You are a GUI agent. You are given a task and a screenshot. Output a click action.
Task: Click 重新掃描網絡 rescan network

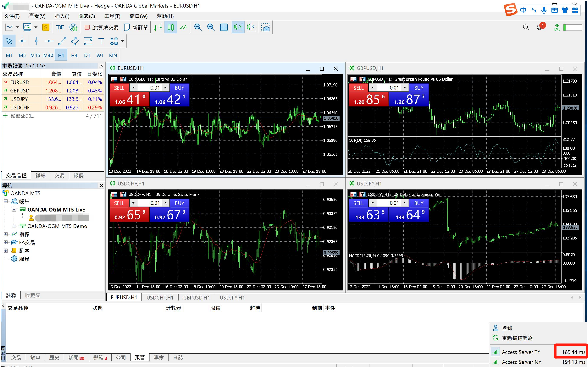517,338
